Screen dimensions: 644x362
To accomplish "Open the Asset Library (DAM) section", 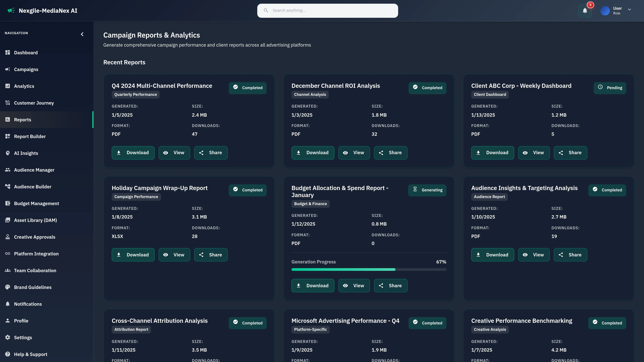I will (35, 220).
